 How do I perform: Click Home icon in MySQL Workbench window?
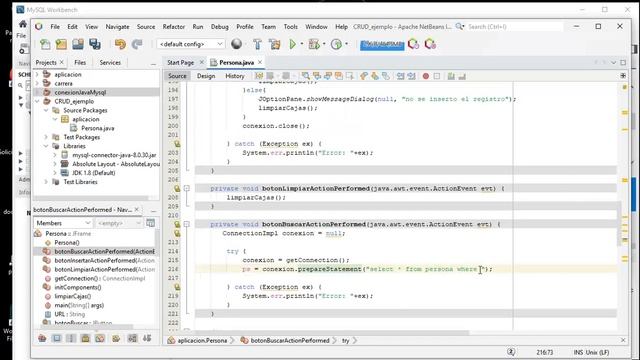click(x=23, y=24)
